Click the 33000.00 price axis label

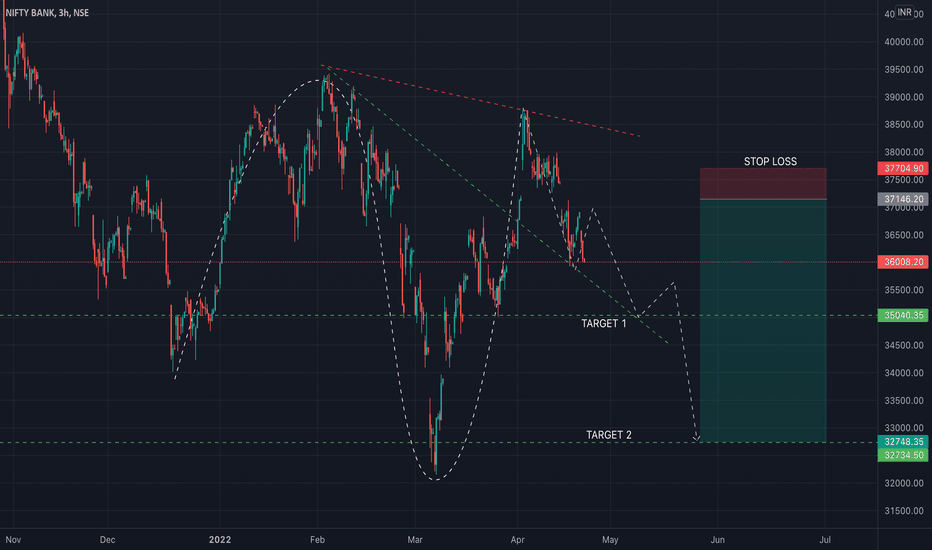(903, 428)
